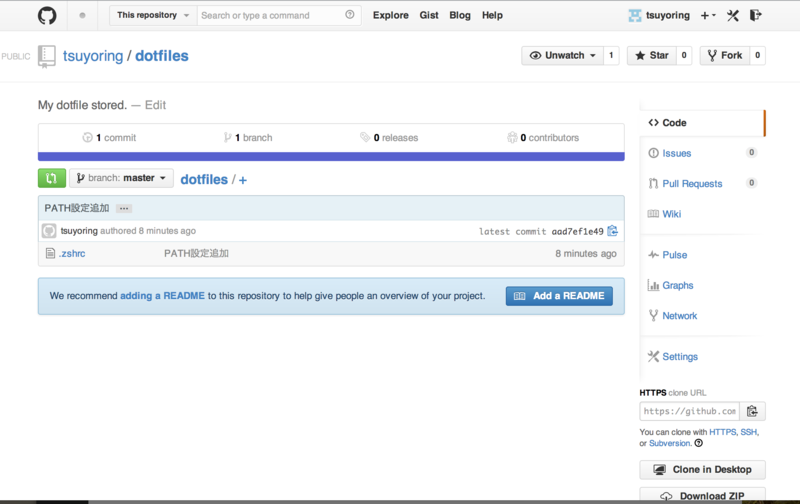Open tsuyoring username in header
800x504 pixels.
667,15
